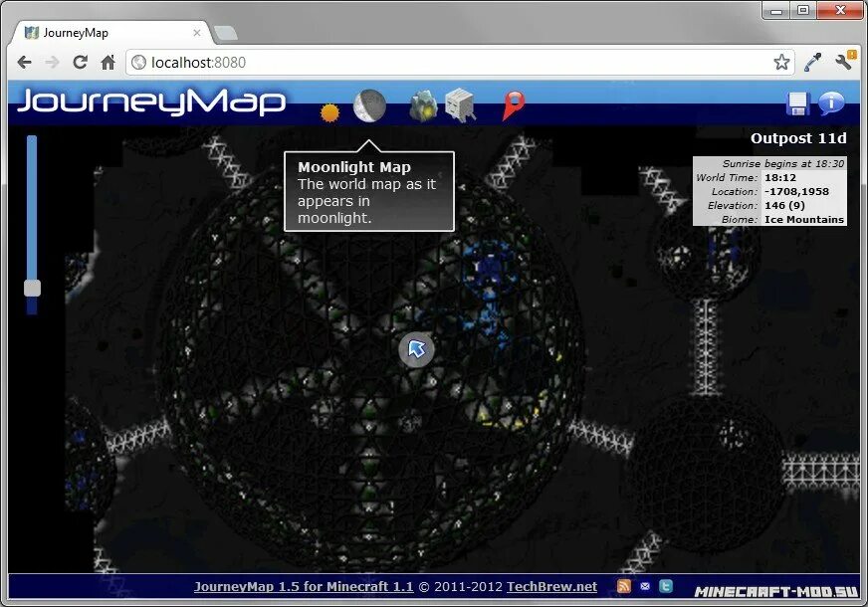Click the zoom slider handle
The image size is (868, 607).
[x=32, y=289]
